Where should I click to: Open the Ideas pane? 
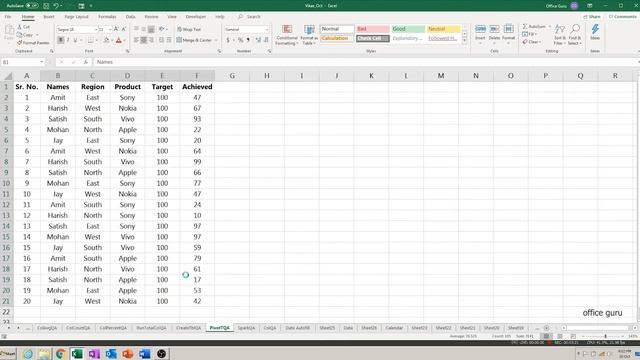(x=595, y=33)
